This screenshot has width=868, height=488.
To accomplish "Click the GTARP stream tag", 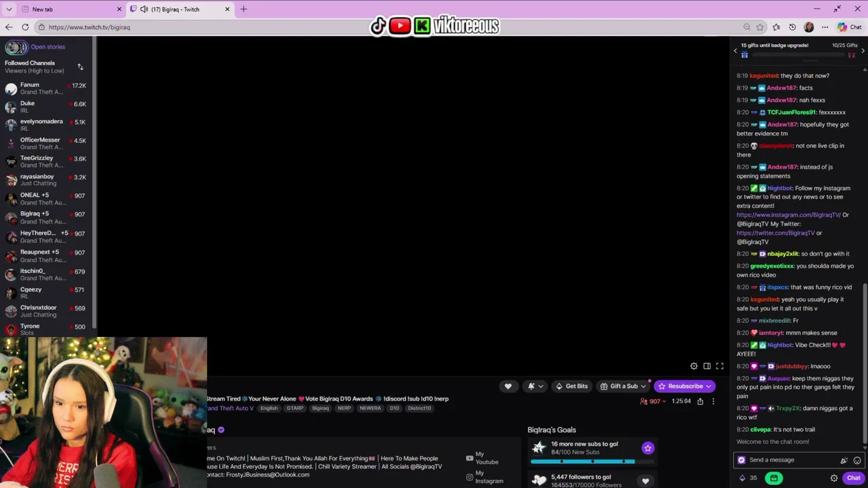I will 295,408.
